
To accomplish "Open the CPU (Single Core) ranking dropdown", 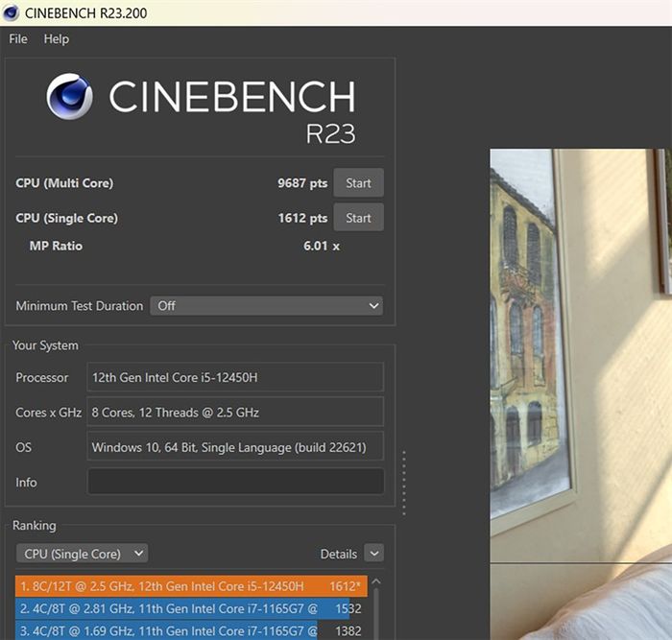I will point(83,554).
